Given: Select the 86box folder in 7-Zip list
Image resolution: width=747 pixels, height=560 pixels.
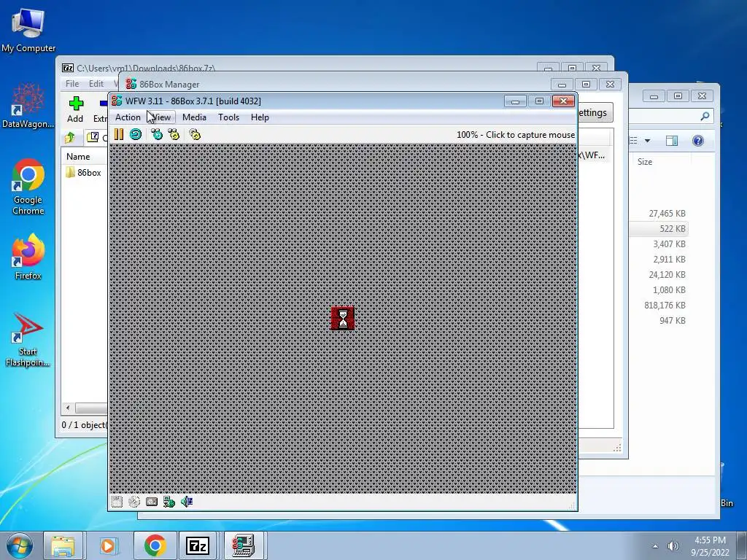Looking at the screenshot, I should [x=84, y=172].
